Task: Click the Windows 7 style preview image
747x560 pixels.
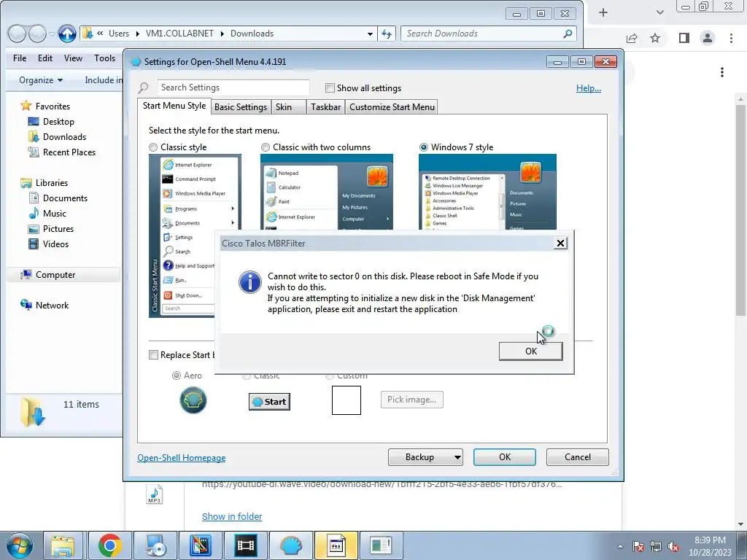Action: point(487,192)
